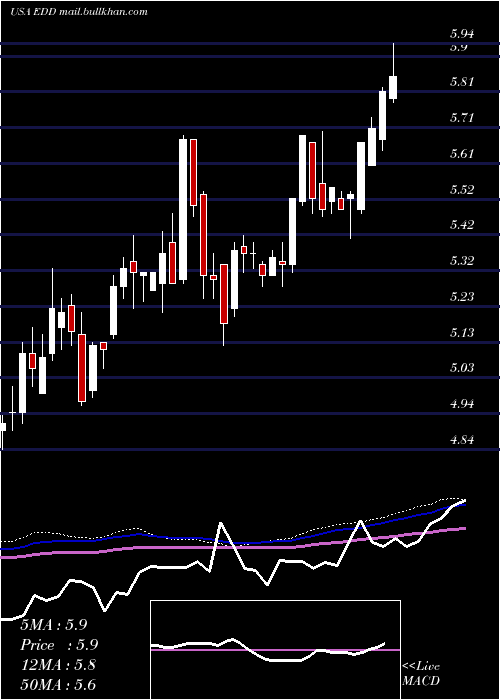Click the 5.81 price axis label
Viewport: 500px width, 700px height.
point(462,82)
